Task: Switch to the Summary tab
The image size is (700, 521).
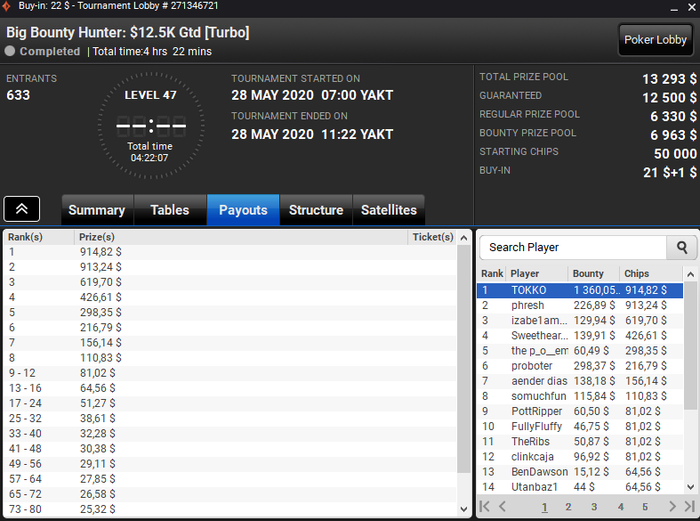Action: (97, 210)
